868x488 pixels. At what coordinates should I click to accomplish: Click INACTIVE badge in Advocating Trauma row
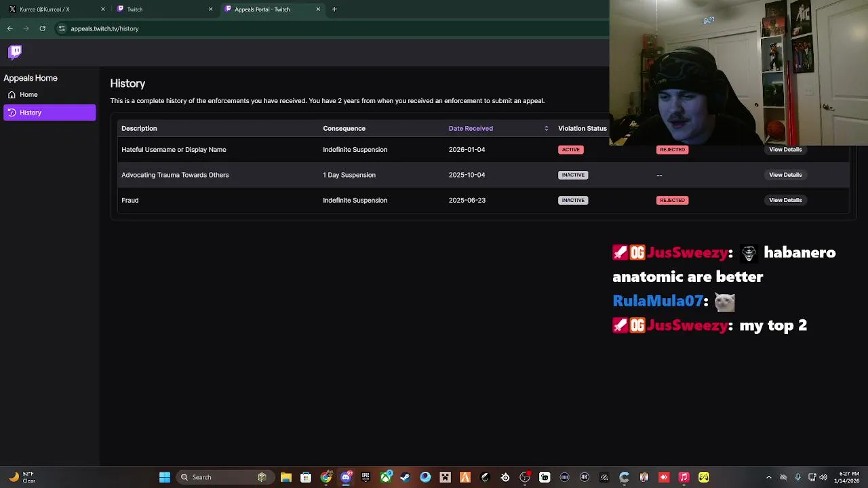point(573,175)
